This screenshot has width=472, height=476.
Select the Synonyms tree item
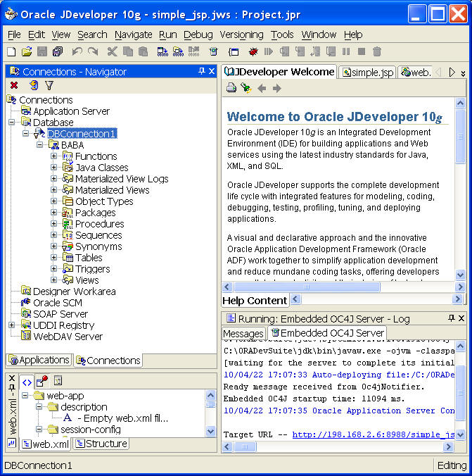[98, 246]
